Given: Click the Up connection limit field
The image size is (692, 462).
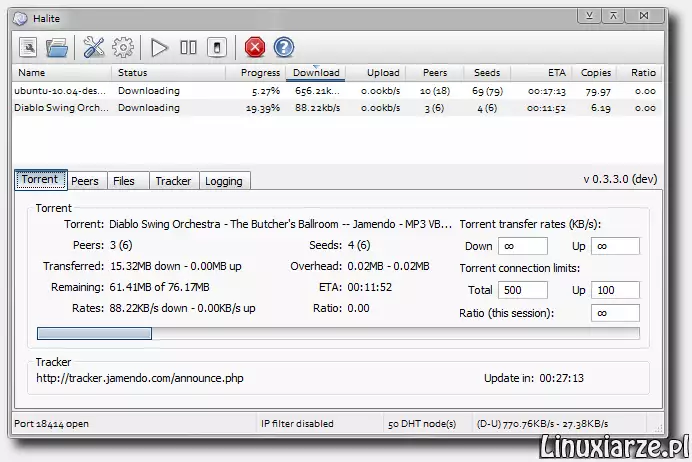Looking at the screenshot, I should [615, 290].
